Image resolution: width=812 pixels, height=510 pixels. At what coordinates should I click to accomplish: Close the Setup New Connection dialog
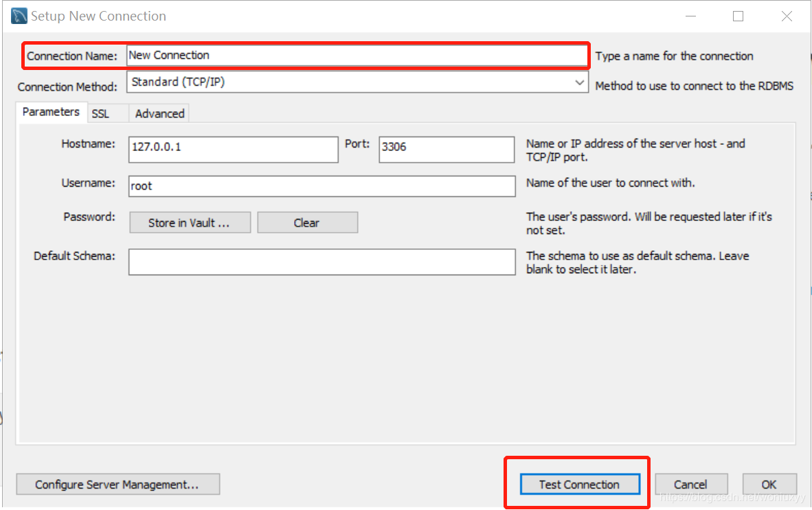786,16
